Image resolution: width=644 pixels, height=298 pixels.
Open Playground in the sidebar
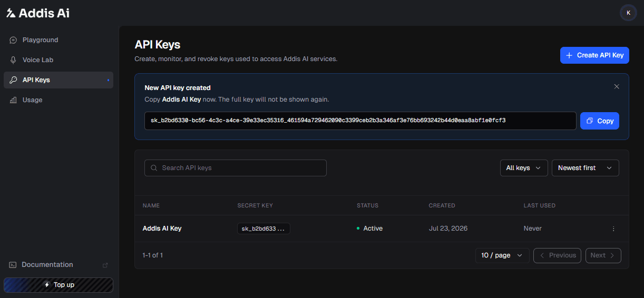(58, 40)
